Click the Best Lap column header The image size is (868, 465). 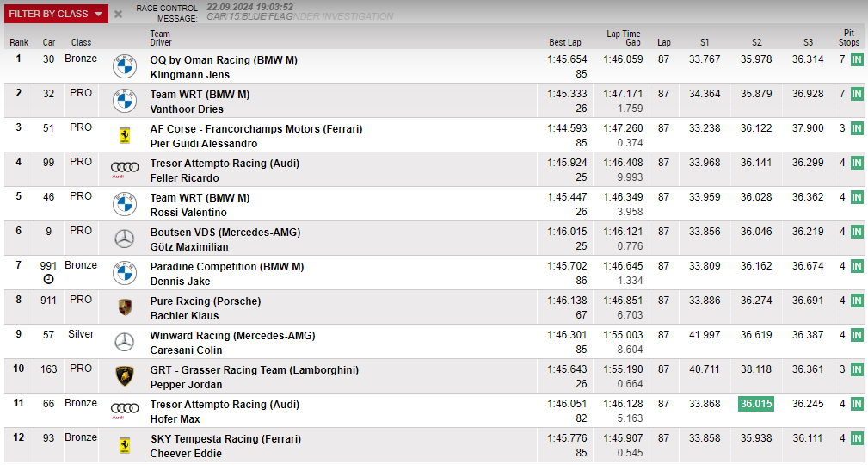[564, 42]
